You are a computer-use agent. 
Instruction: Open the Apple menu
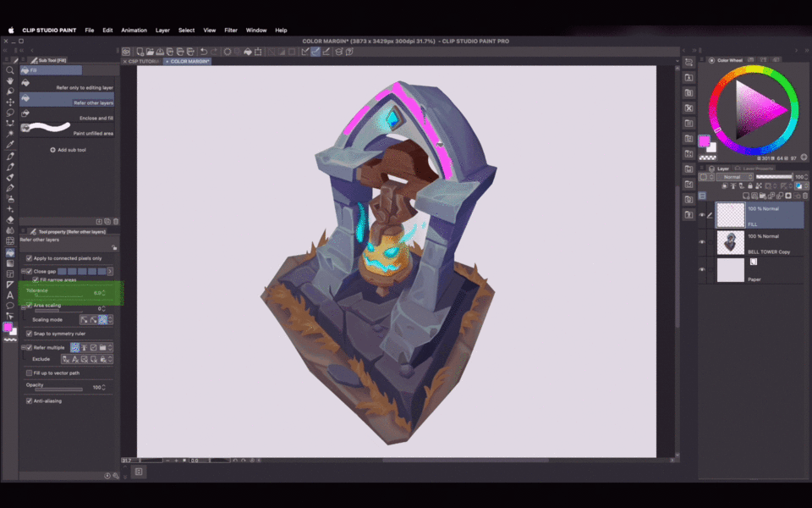(11, 30)
